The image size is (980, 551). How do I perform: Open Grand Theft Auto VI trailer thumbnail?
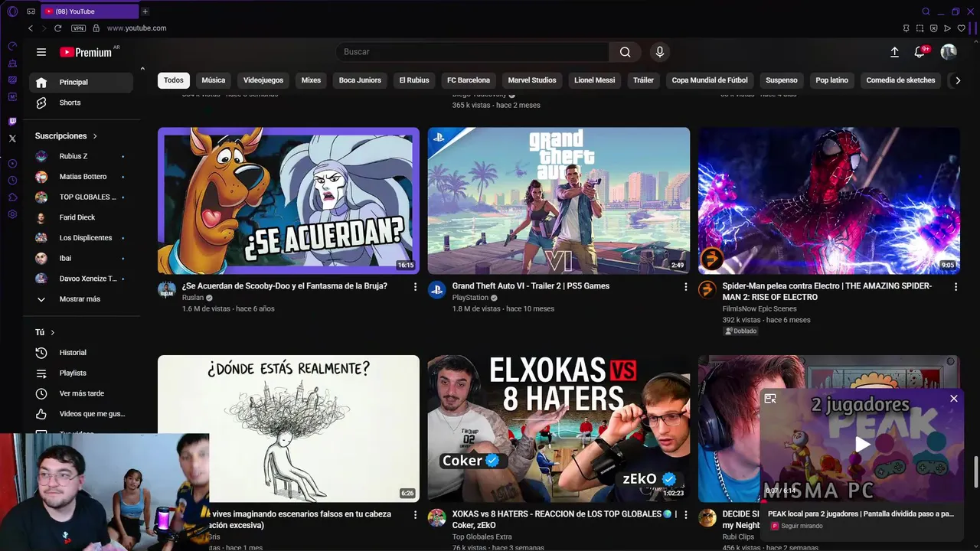(x=559, y=201)
